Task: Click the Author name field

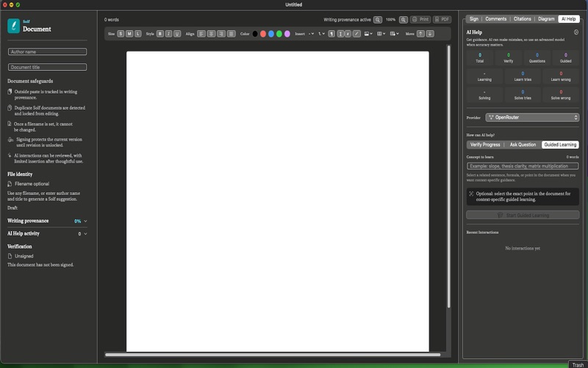Action: [x=47, y=52]
